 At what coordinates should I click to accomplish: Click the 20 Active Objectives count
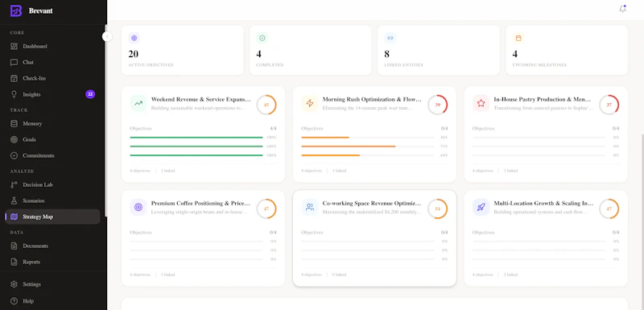tap(133, 54)
